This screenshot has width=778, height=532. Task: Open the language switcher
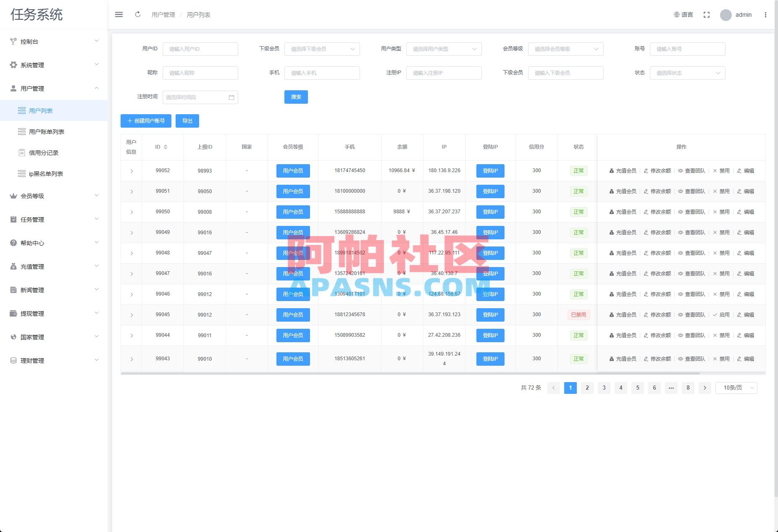tap(683, 14)
